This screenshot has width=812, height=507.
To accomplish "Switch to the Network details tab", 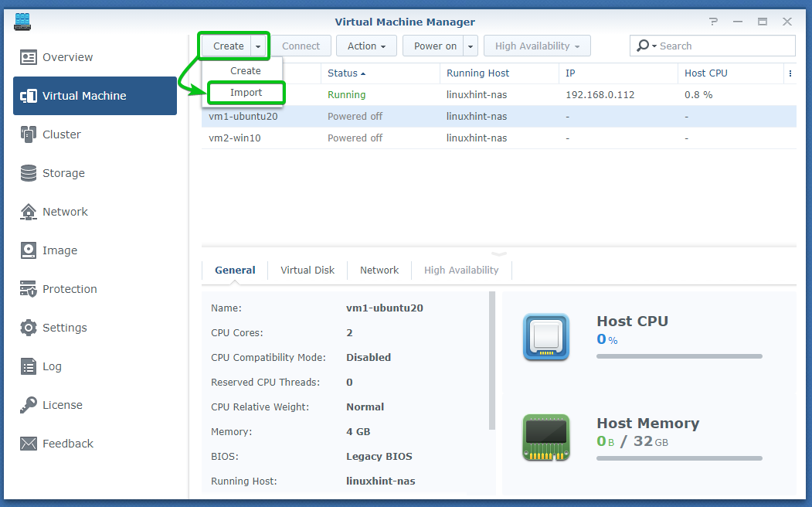I will 379,271.
